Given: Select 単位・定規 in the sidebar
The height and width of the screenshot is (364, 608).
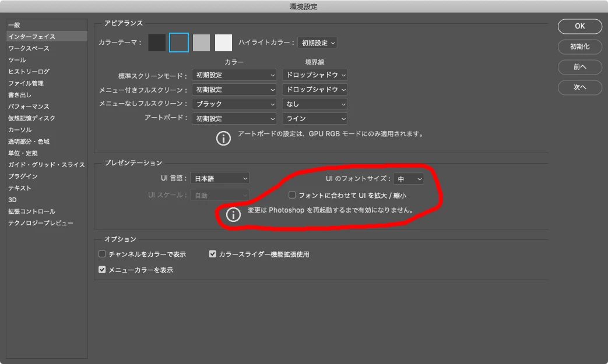Looking at the screenshot, I should tap(47, 153).
